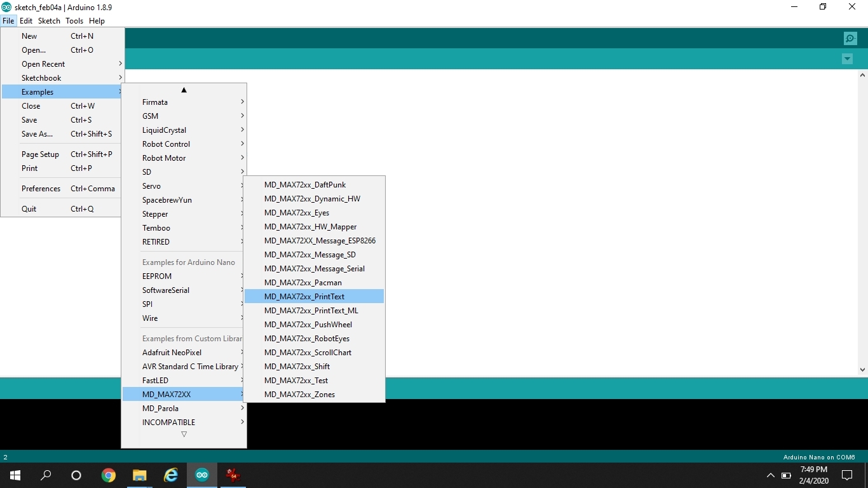Choose Print in File menu
Viewport: 868px width, 488px height.
coord(62,168)
